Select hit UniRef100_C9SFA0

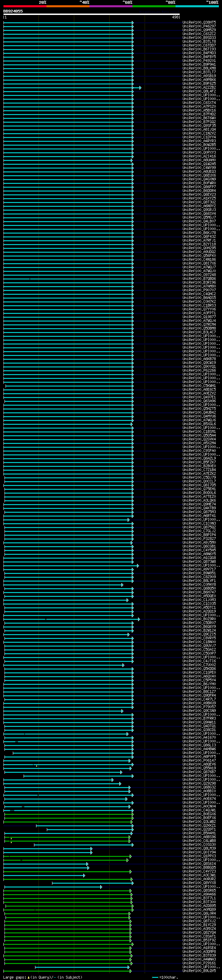pyautogui.click(x=199, y=451)
